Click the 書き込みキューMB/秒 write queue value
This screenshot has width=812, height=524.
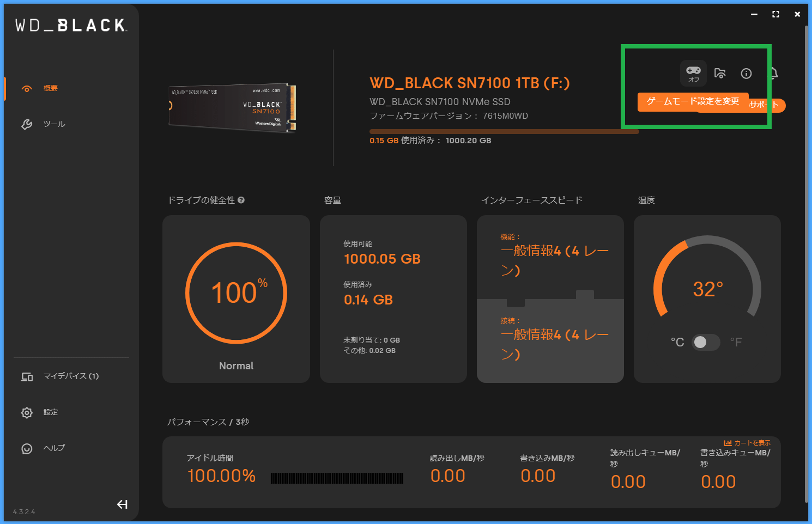tap(718, 482)
